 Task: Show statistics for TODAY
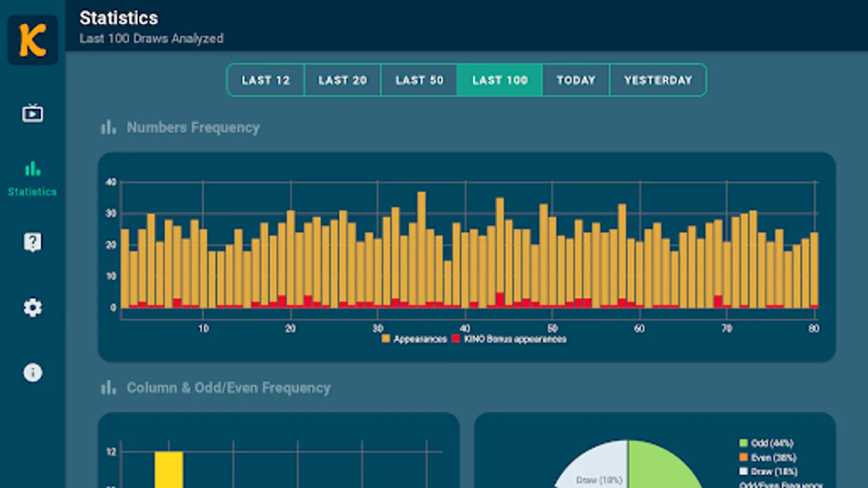(576, 80)
